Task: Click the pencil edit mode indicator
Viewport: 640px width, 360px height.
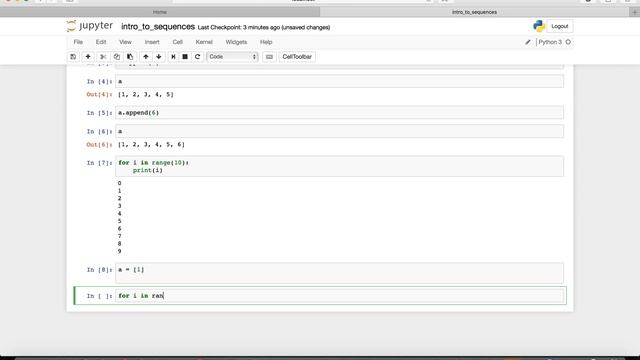Action: coord(528,42)
